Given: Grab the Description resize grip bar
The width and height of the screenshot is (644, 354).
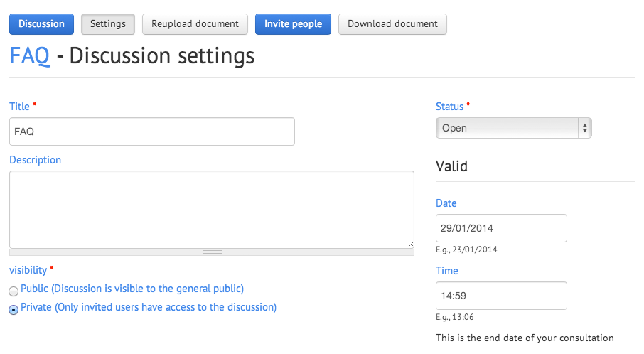Looking at the screenshot, I should pos(212,252).
